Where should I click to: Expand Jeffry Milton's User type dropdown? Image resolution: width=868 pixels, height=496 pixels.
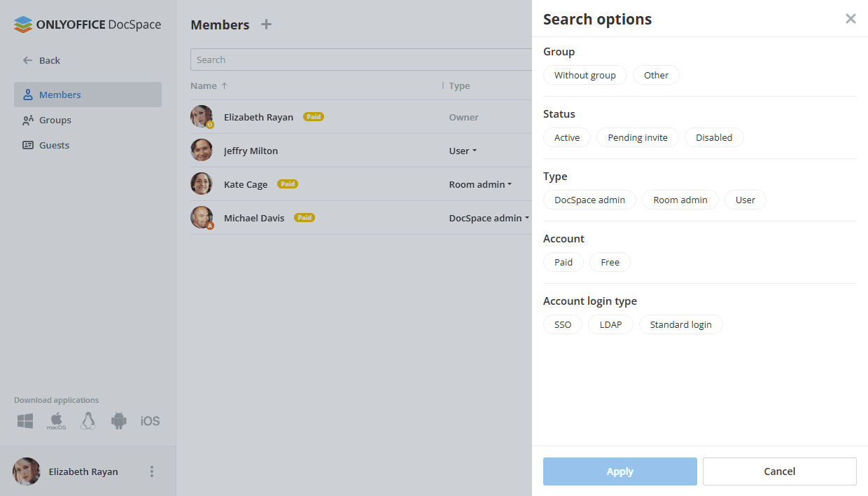point(463,151)
